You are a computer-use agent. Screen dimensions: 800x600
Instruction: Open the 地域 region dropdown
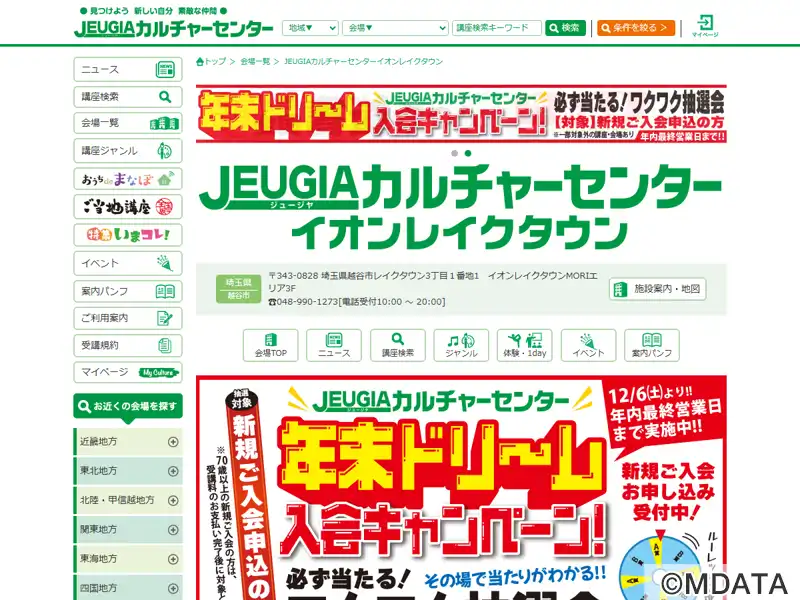click(310, 28)
